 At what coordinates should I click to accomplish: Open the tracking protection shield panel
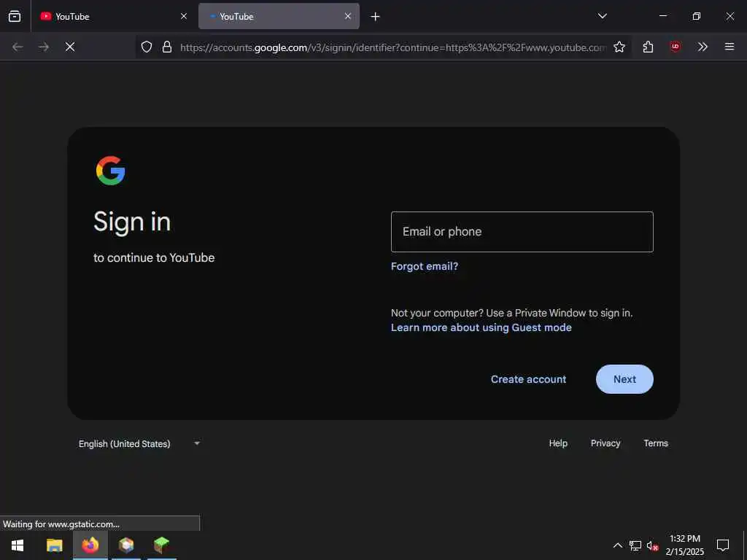click(x=147, y=47)
